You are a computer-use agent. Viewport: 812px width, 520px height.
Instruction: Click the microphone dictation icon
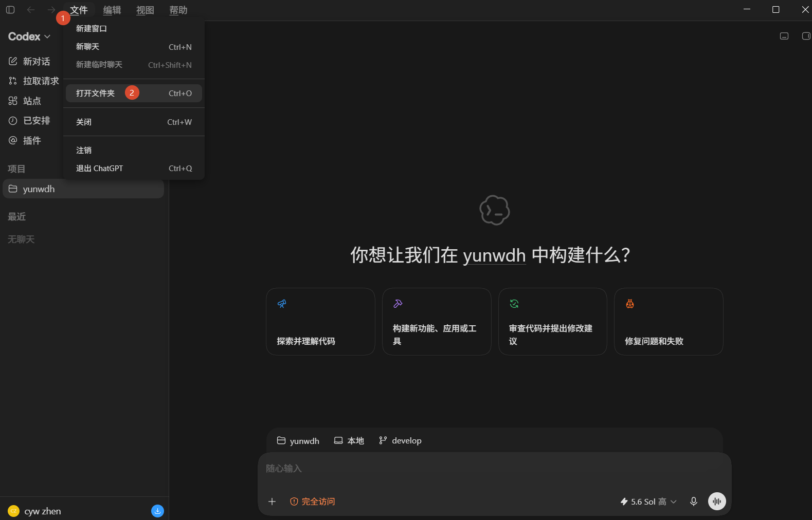pos(694,502)
